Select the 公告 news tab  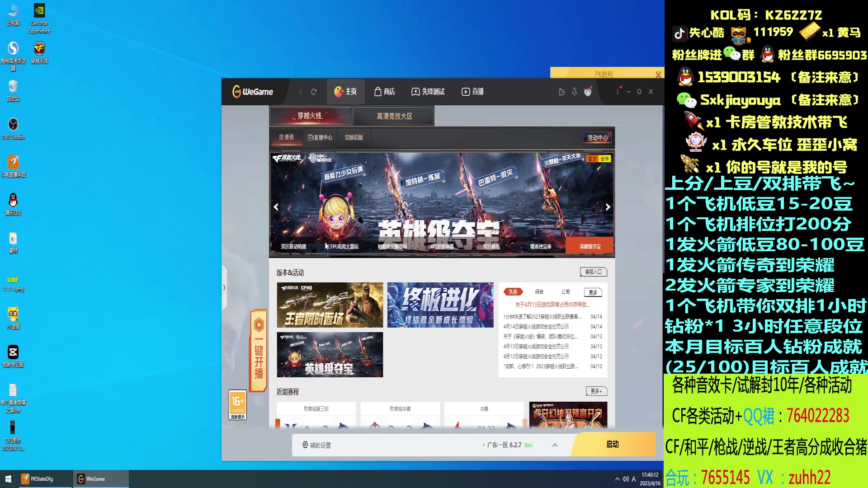pyautogui.click(x=566, y=292)
